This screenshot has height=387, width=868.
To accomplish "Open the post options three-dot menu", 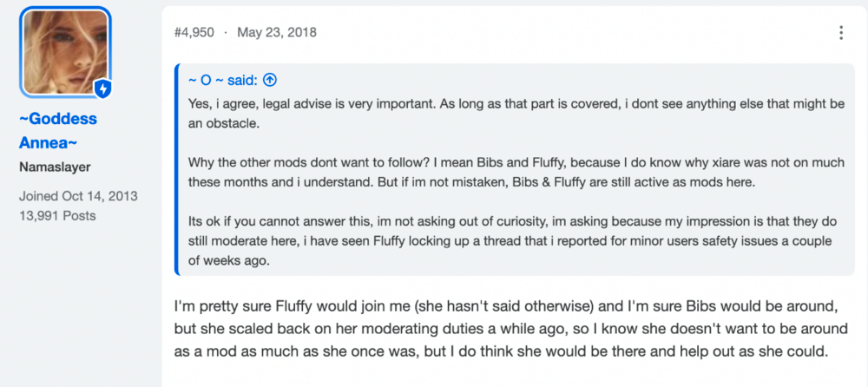I will pos(841,33).
